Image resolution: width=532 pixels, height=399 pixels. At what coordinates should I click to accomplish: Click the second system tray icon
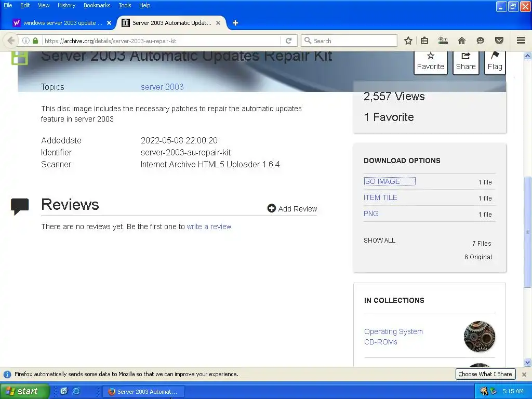pyautogui.click(x=494, y=391)
